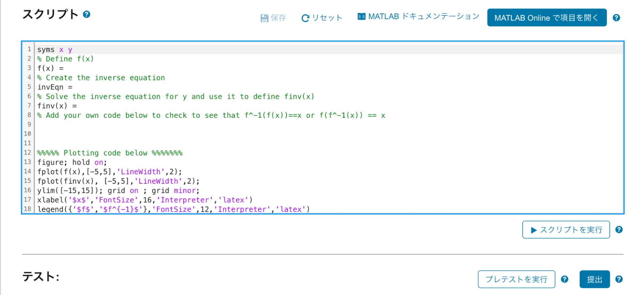The width and height of the screenshot is (644, 295).
Task: Place cursor after invEqn = in editor
Action: [73, 87]
